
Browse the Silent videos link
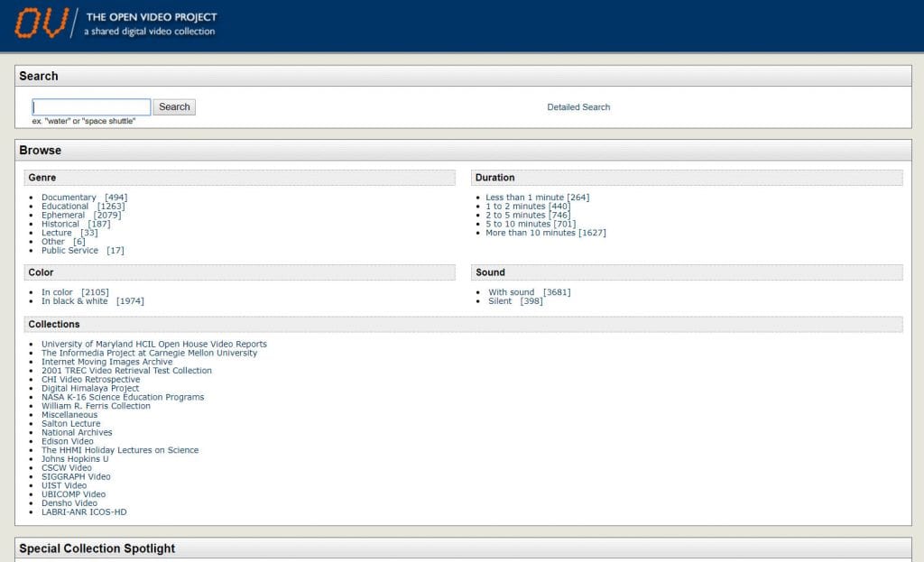tap(500, 301)
